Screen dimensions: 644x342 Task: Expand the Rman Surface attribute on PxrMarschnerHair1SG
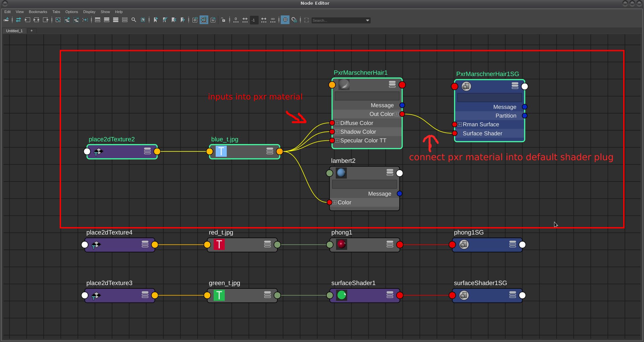pyautogui.click(x=460, y=124)
